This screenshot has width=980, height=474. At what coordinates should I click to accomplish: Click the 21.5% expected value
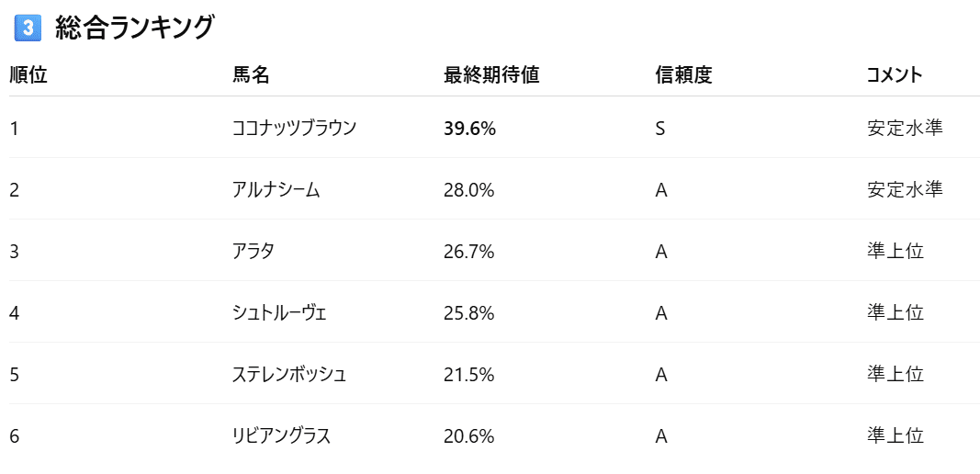pyautogui.click(x=468, y=375)
